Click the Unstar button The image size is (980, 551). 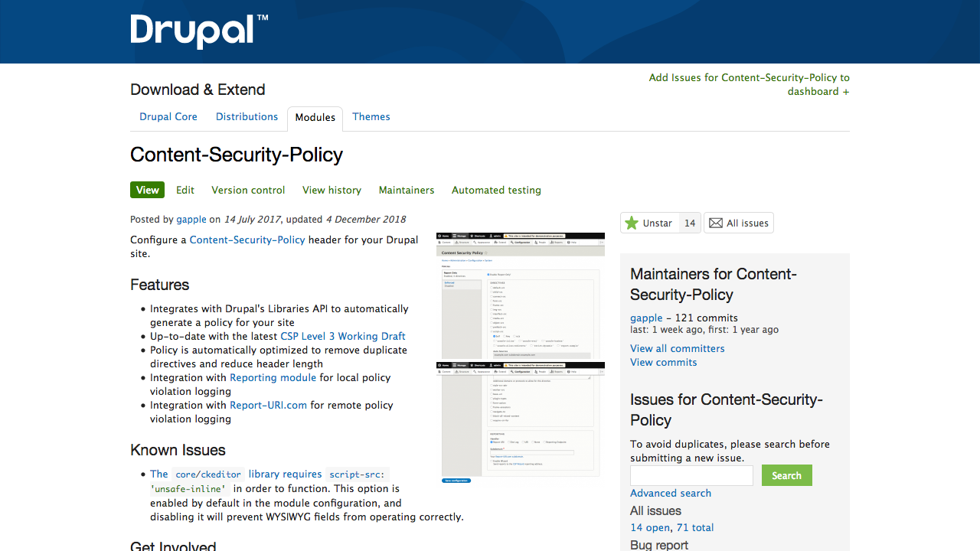pyautogui.click(x=649, y=223)
